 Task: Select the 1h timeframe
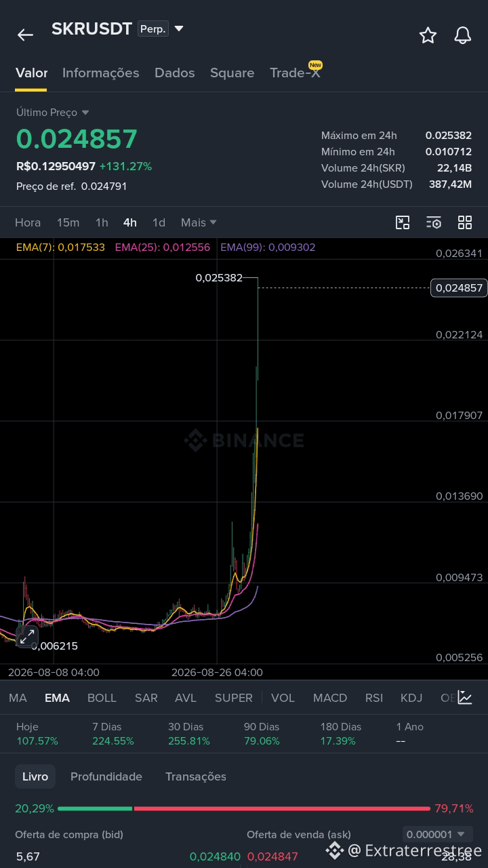point(102,222)
